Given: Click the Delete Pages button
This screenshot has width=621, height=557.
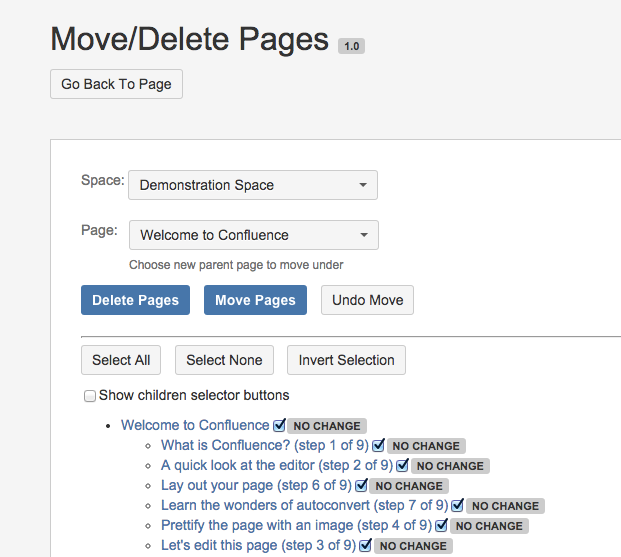Looking at the screenshot, I should pyautogui.click(x=135, y=300).
